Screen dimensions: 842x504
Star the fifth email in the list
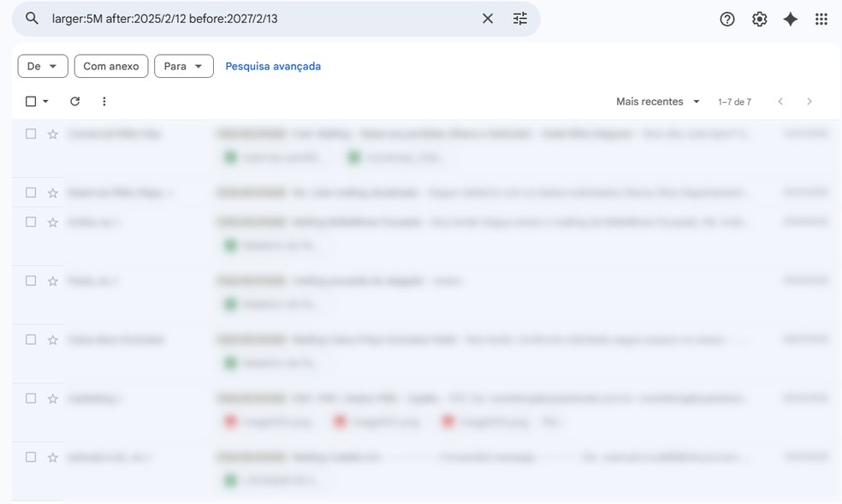53,340
